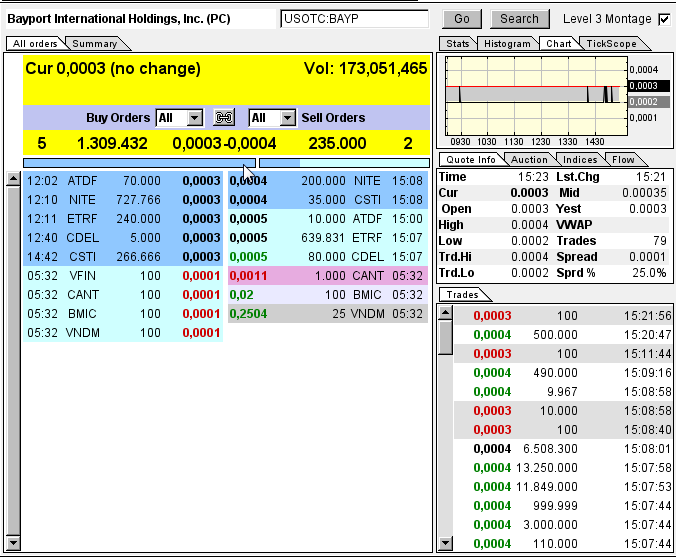
Task: Click the Bayport International Holdings title
Action: (119, 19)
